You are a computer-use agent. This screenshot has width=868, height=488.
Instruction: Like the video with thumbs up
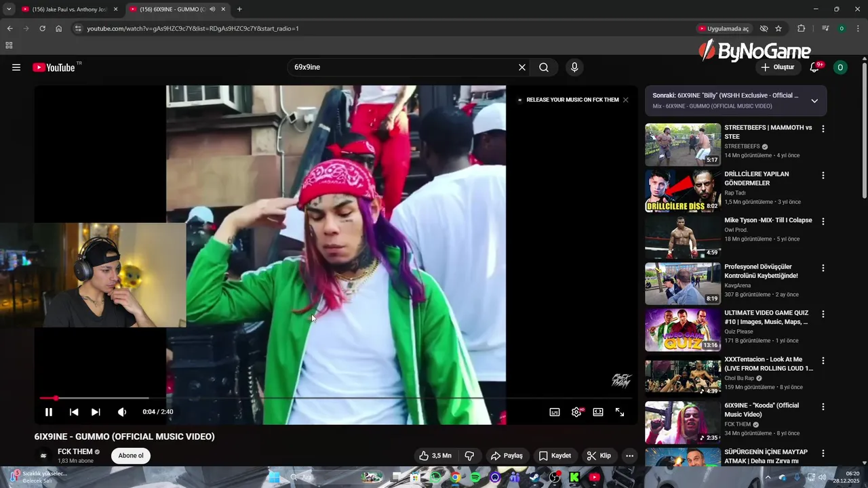tap(435, 455)
